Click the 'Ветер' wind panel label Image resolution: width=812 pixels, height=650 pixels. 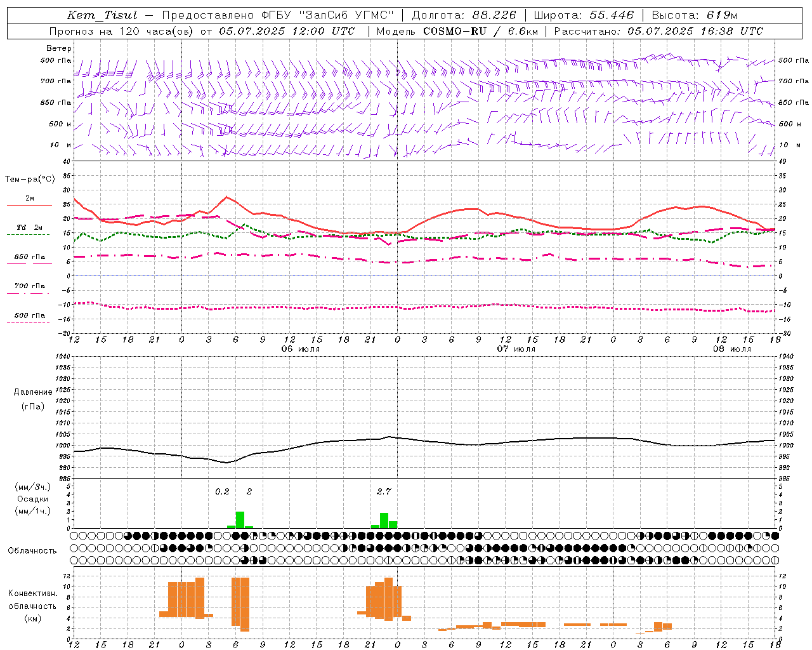point(59,48)
